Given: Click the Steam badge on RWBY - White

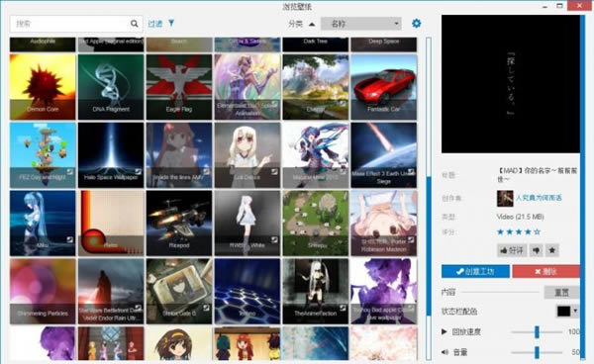Looking at the screenshot, I should (x=274, y=239).
